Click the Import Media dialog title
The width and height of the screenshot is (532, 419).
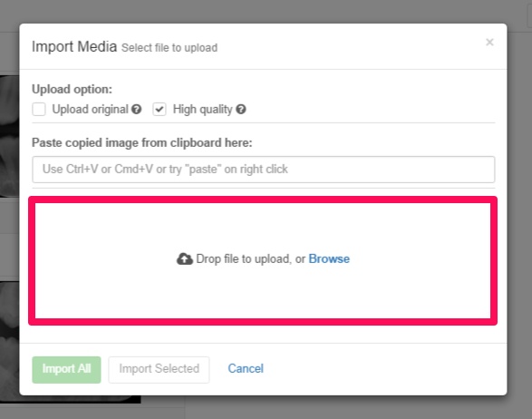74,46
